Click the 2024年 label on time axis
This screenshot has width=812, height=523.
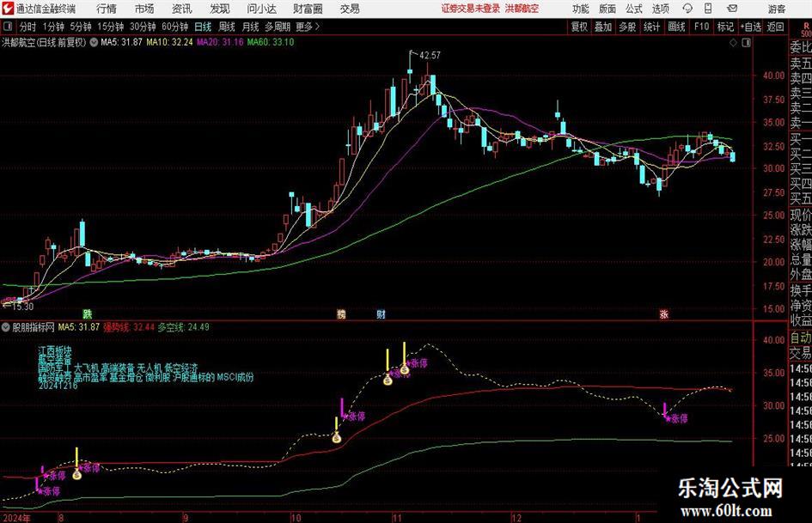point(16,517)
